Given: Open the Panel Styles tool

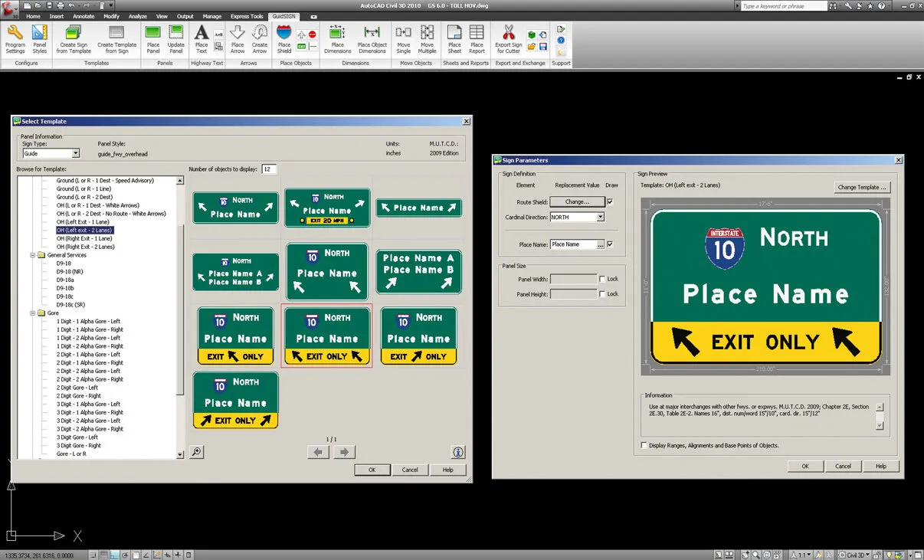Looking at the screenshot, I should click(40, 39).
